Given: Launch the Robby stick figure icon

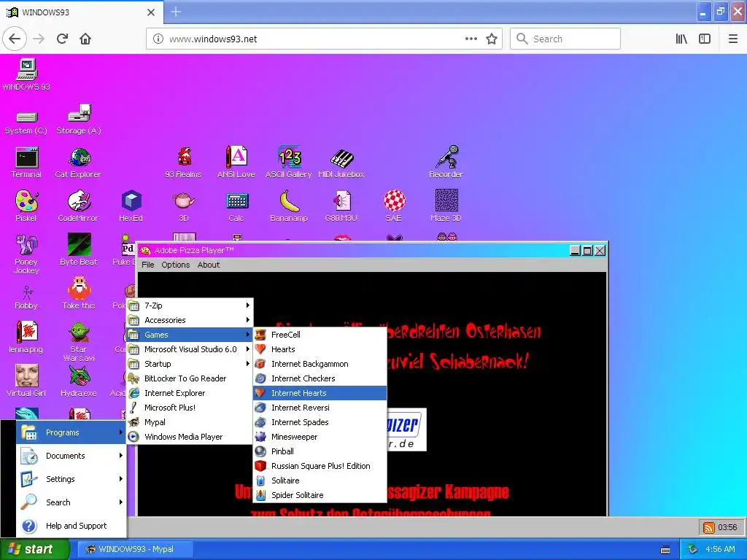Looking at the screenshot, I should tap(26, 297).
